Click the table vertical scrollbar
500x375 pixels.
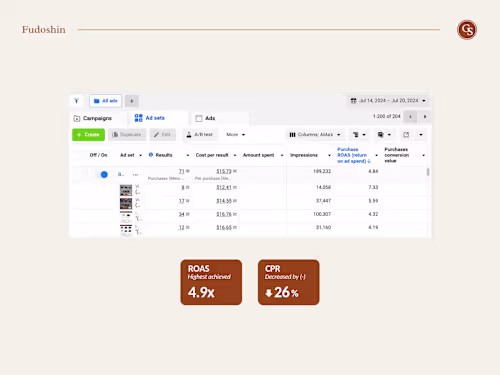pyautogui.click(x=428, y=172)
